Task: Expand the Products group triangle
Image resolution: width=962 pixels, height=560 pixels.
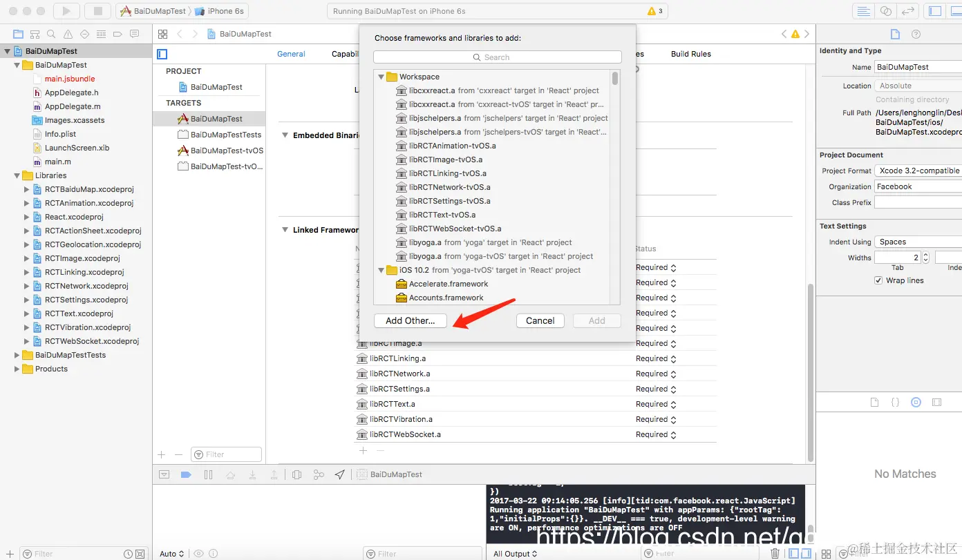Action: coord(17,369)
